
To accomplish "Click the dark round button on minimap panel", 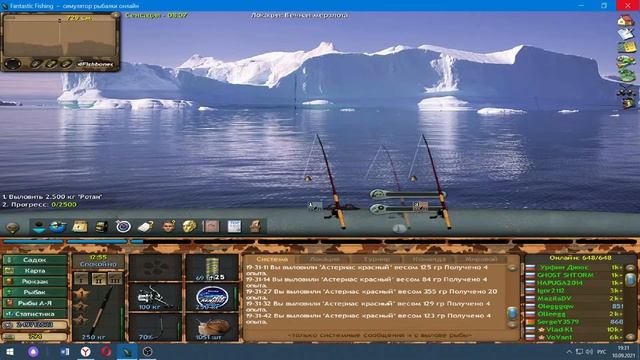I will click(x=13, y=64).
